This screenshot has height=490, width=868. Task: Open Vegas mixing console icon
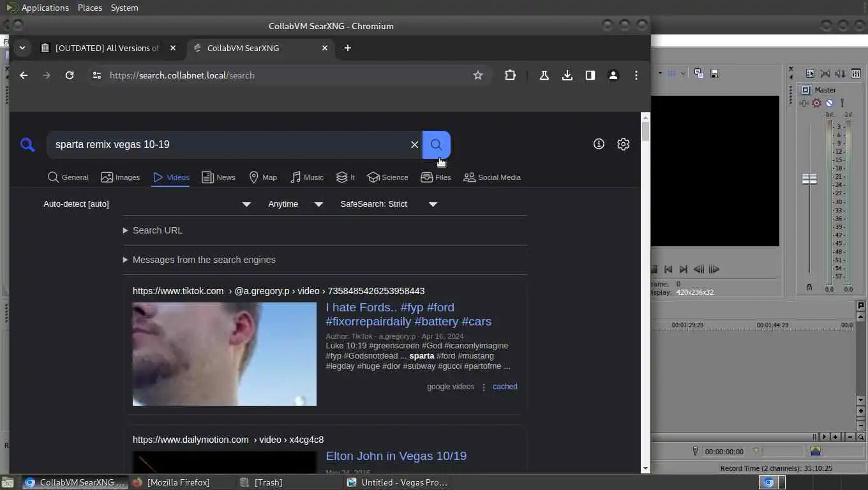856,73
